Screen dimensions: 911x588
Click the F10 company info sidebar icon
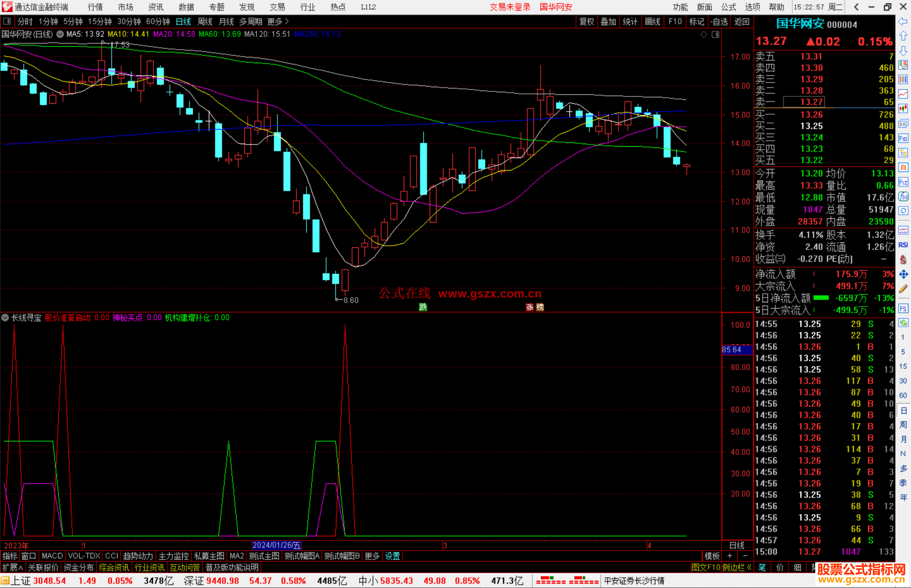coord(903,138)
